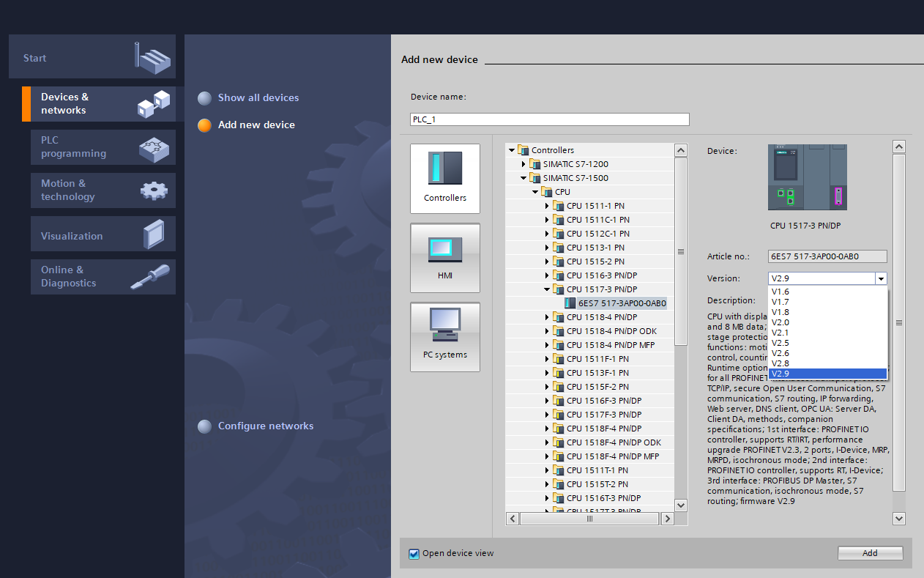Click the Add button
924x578 pixels.
tap(870, 553)
